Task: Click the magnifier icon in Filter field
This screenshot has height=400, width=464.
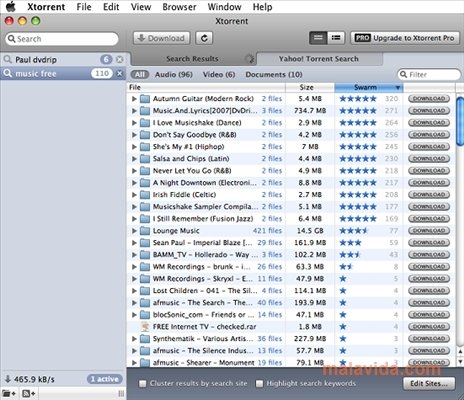Action: point(403,74)
